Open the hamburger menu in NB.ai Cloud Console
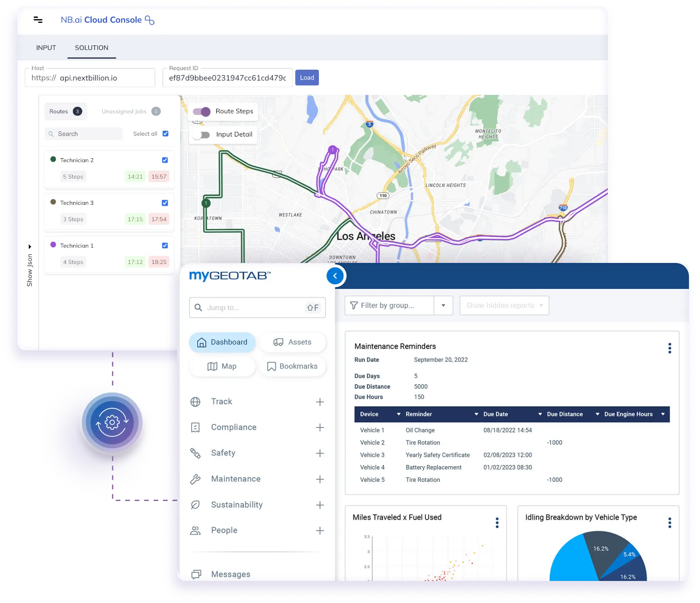 (38, 20)
